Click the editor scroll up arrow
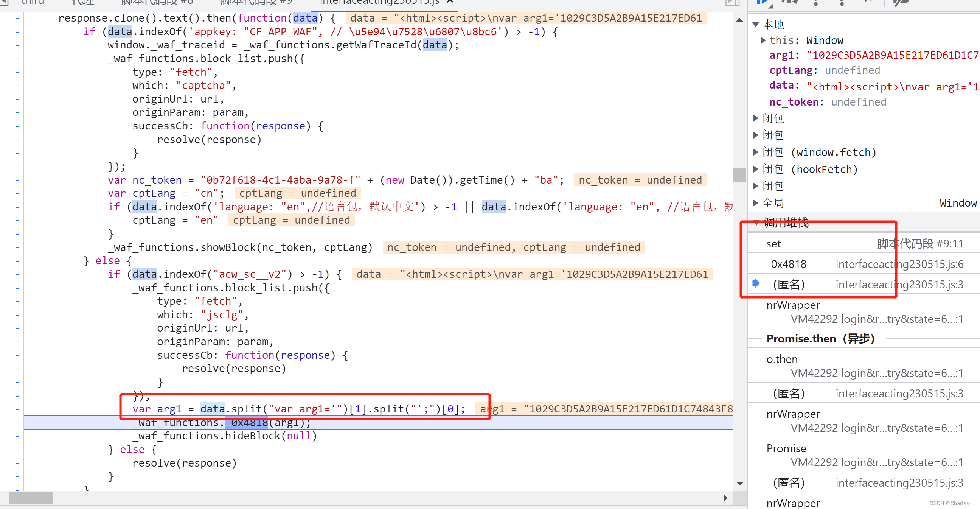Screen dimensions: 980x509 739,20
